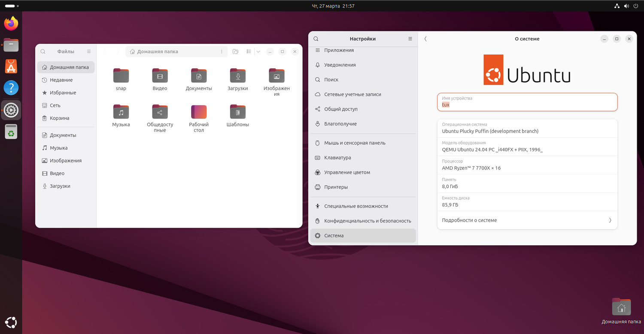This screenshot has width=644, height=334.
Task: Open the Help icon in the dock
Action: (11, 88)
